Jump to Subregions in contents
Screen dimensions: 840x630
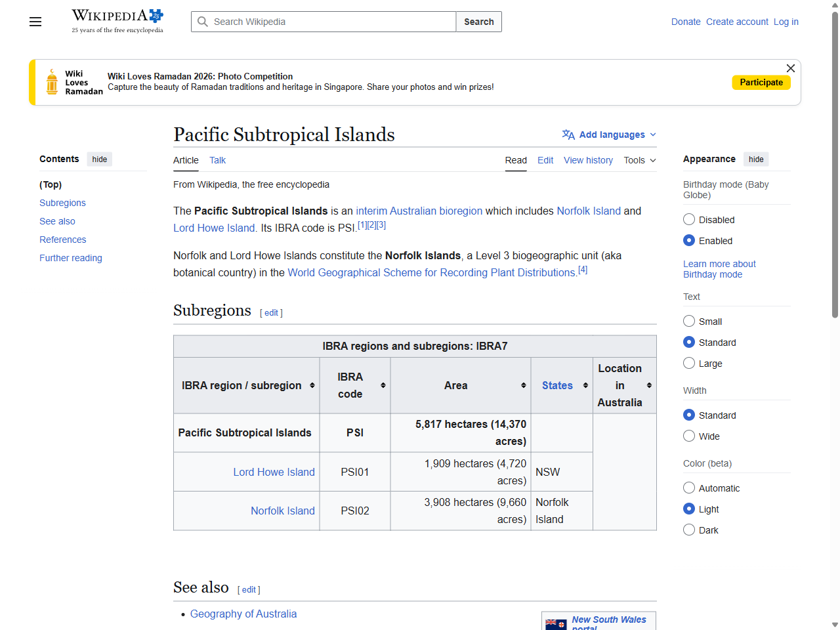click(62, 203)
